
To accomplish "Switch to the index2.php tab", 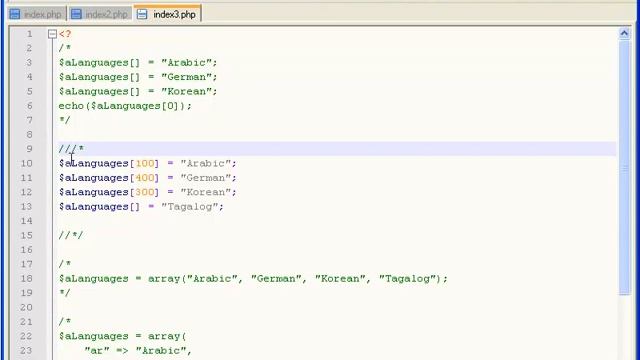I will (100, 14).
